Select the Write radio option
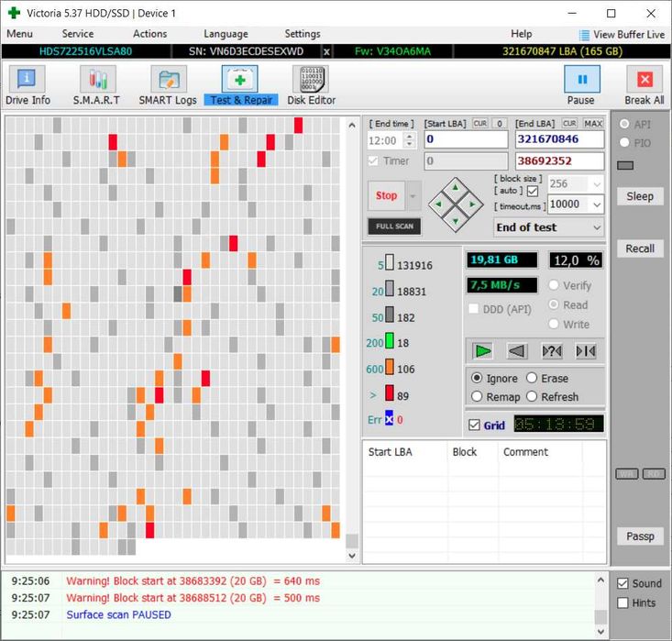The height and width of the screenshot is (641, 672). [554, 324]
